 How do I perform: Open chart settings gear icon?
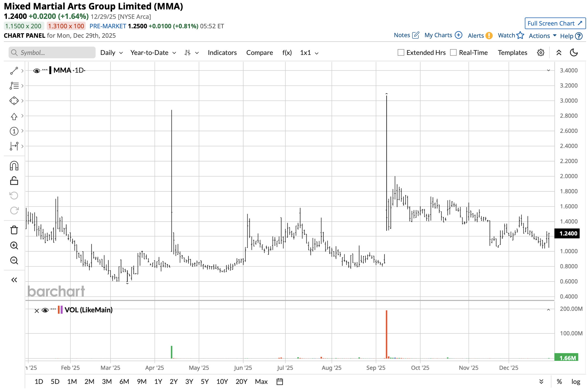[x=540, y=52]
